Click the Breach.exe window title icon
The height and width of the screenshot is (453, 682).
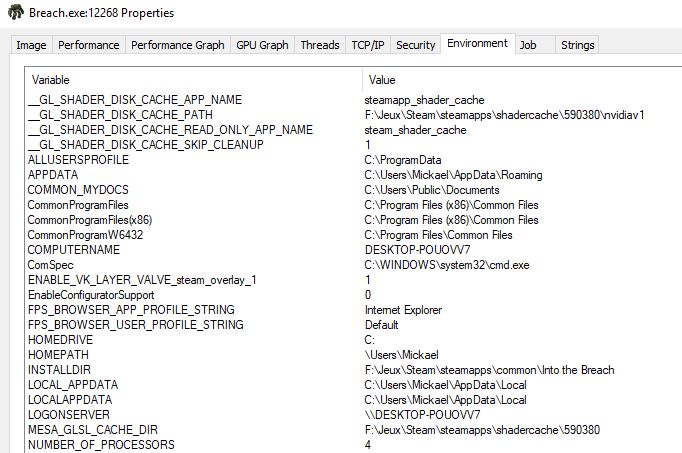point(15,12)
